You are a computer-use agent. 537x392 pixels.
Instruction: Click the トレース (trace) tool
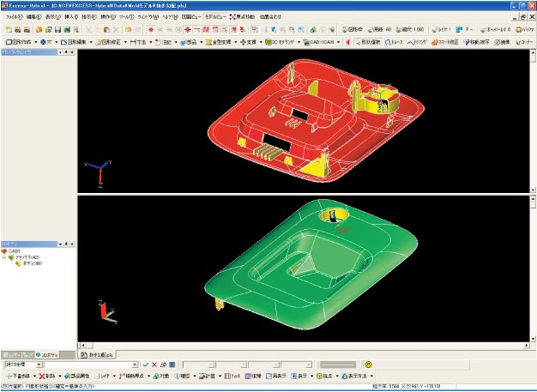[x=395, y=41]
